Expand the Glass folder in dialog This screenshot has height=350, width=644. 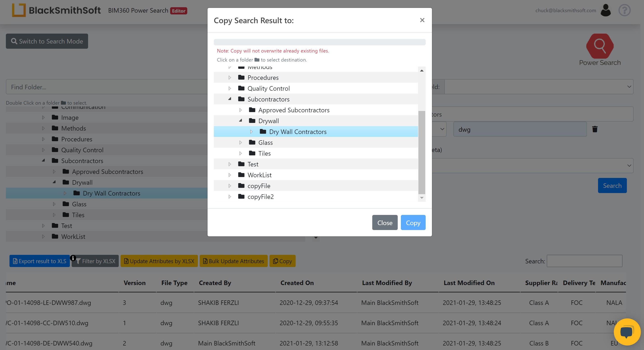[x=240, y=143]
